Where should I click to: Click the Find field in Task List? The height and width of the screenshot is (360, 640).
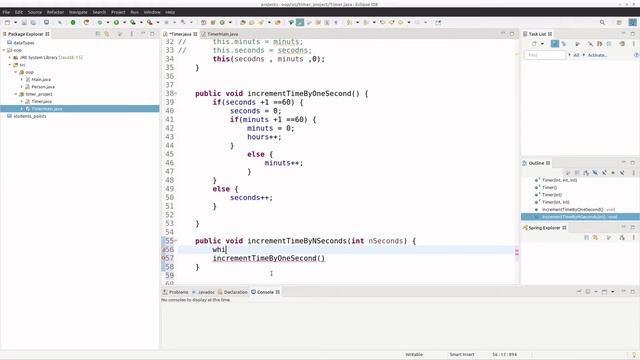pyautogui.click(x=545, y=55)
